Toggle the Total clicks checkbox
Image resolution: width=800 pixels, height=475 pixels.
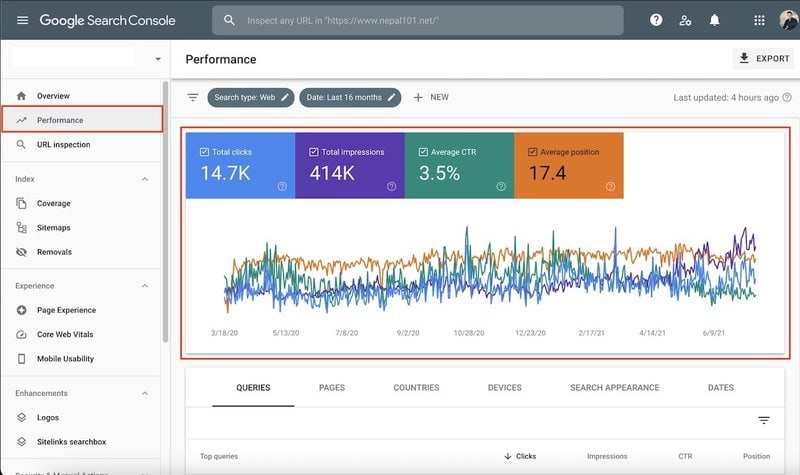pyautogui.click(x=204, y=152)
